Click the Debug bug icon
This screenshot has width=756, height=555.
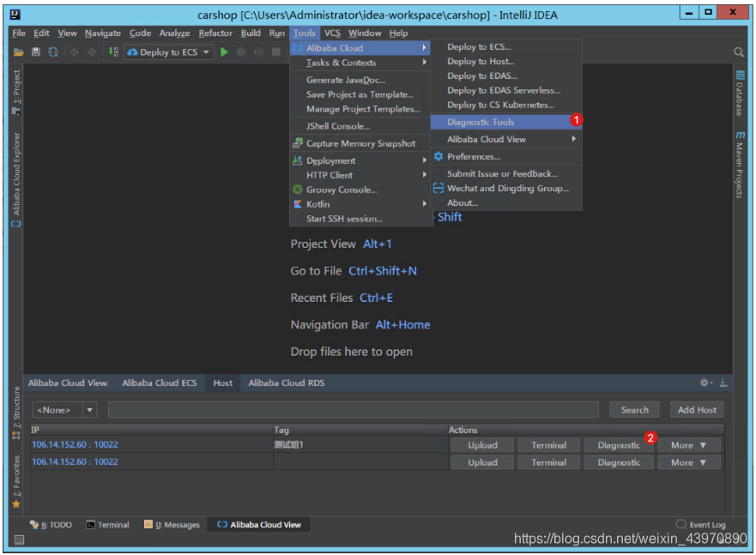[x=241, y=52]
